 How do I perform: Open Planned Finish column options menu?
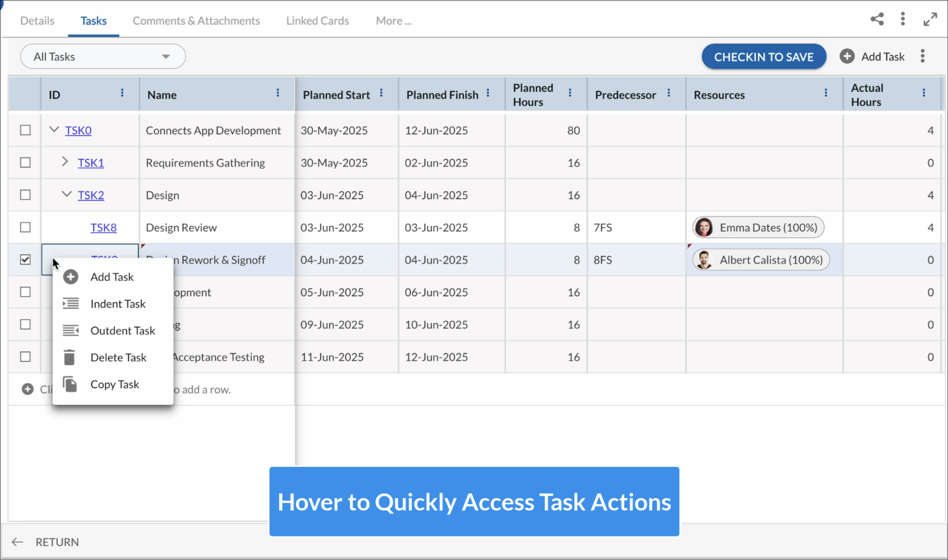[487, 93]
